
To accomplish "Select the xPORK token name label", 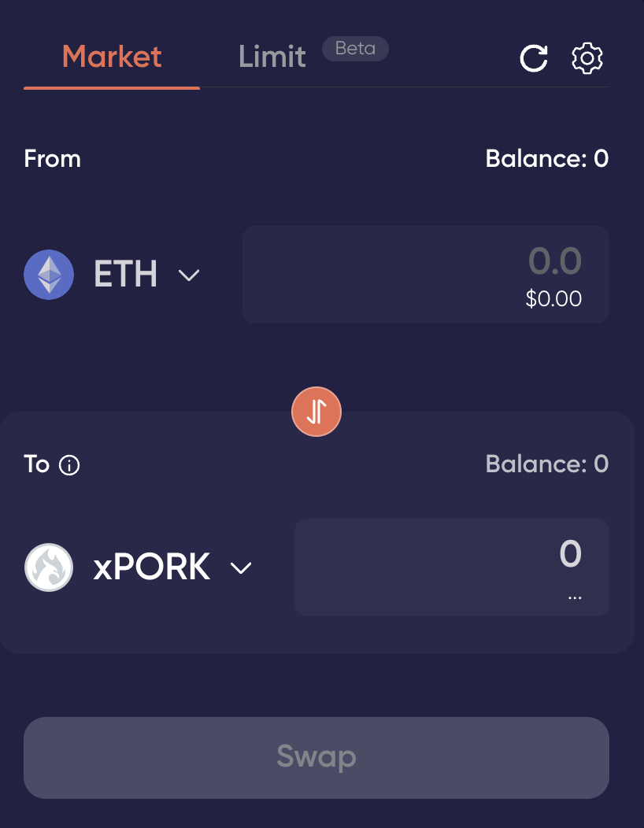I will (152, 567).
